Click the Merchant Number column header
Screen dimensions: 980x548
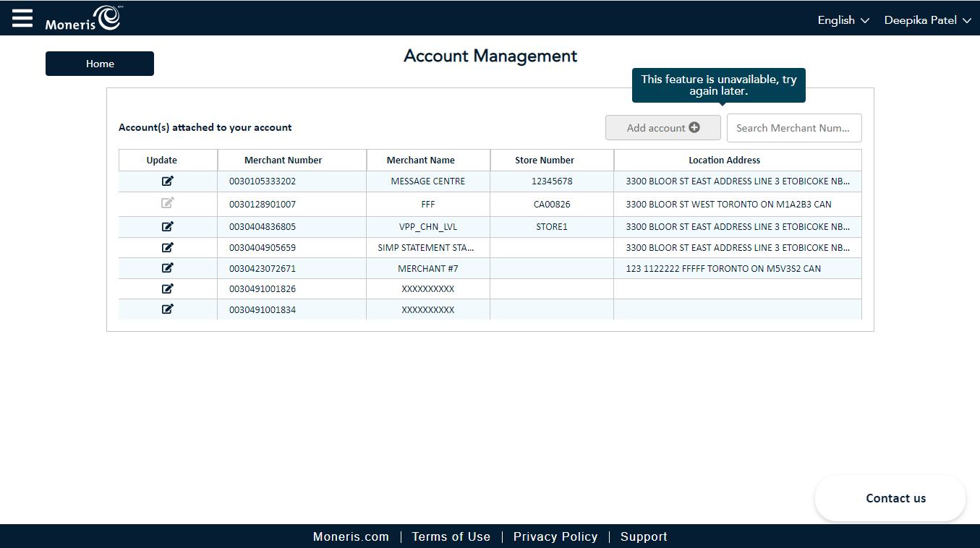[x=283, y=160]
